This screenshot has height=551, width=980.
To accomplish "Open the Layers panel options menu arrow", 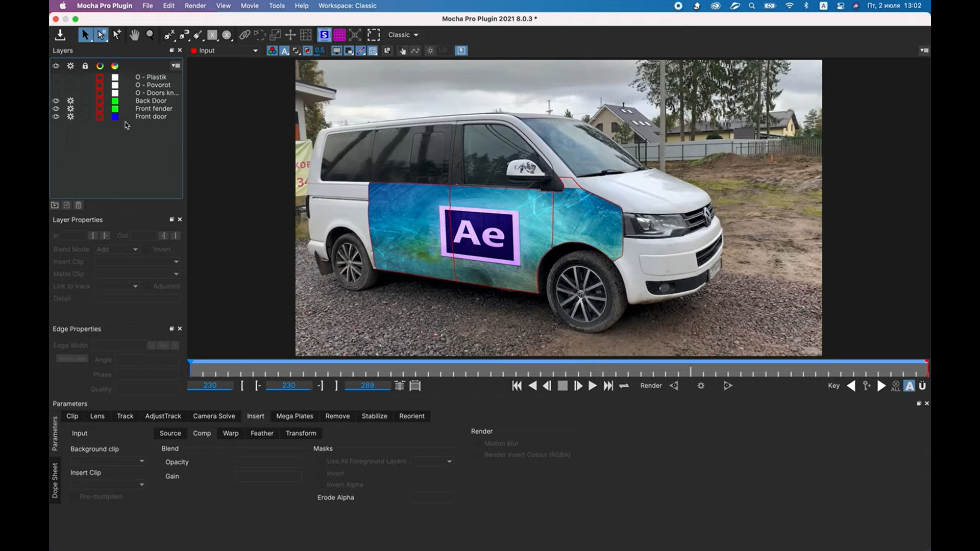I will click(176, 65).
